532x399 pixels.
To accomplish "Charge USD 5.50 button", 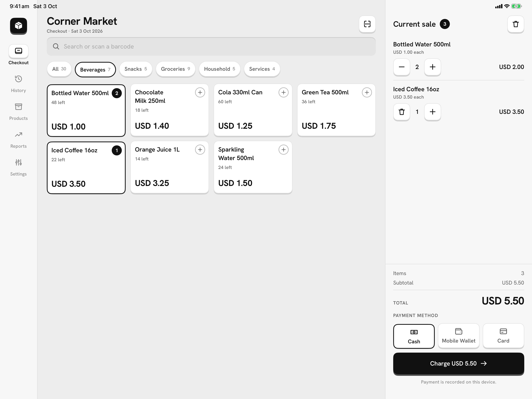I will 458,363.
